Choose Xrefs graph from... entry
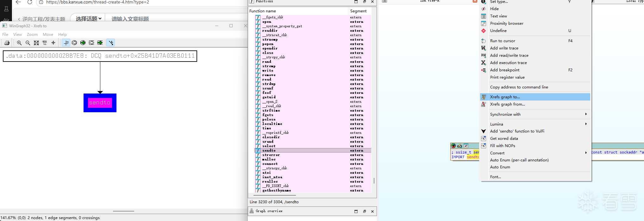Screen dimensions: 644x221 click(x=535, y=104)
